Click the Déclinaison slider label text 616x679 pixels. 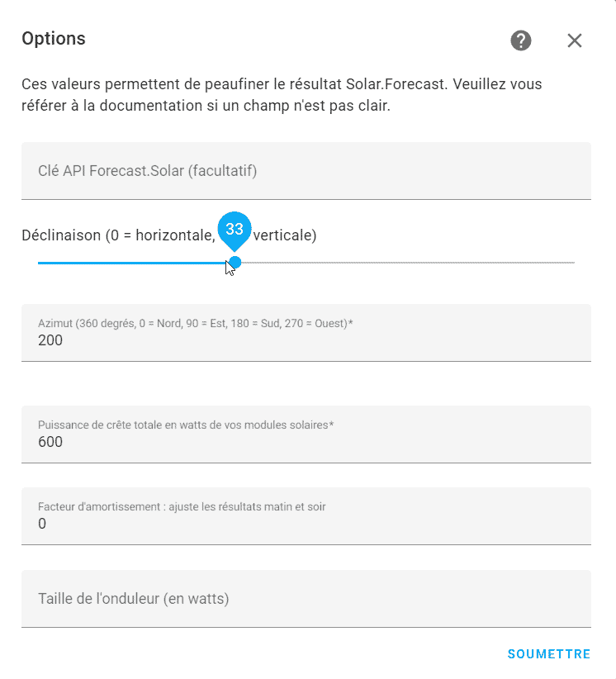169,235
